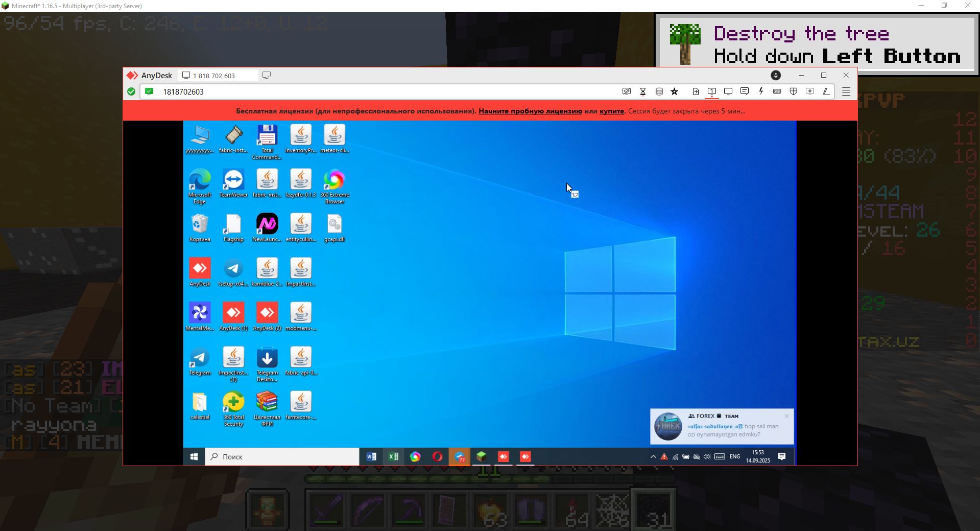This screenshot has width=980, height=531.
Task: Open the permissions shield icon in AnyDesk
Action: pos(794,91)
